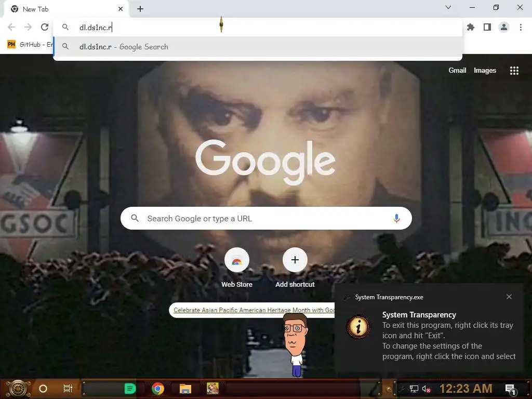
Task: Click in the address bar text
Action: 96,28
